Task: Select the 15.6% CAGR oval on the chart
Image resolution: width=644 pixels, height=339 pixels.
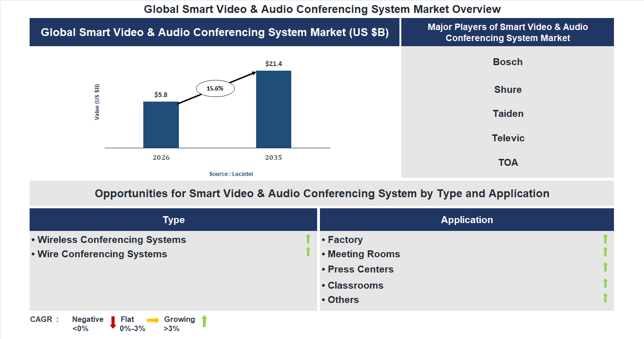Action: (x=215, y=88)
